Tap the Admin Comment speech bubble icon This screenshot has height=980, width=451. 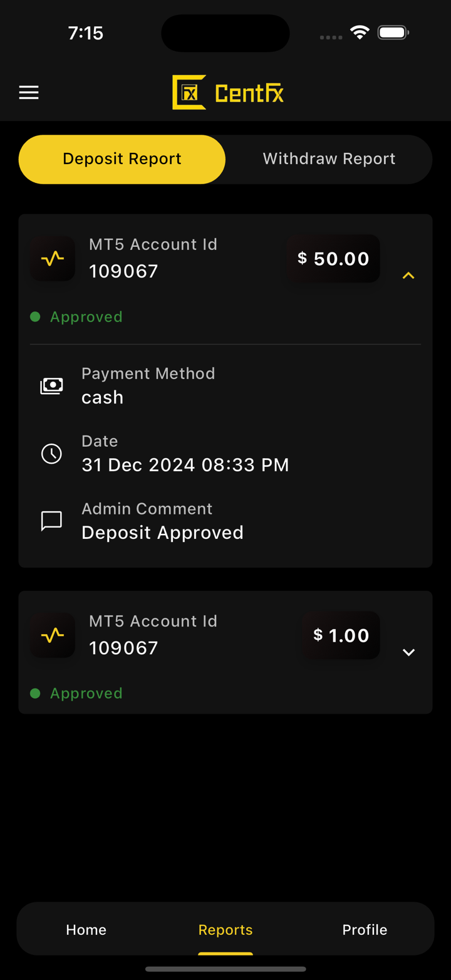pos(51,521)
